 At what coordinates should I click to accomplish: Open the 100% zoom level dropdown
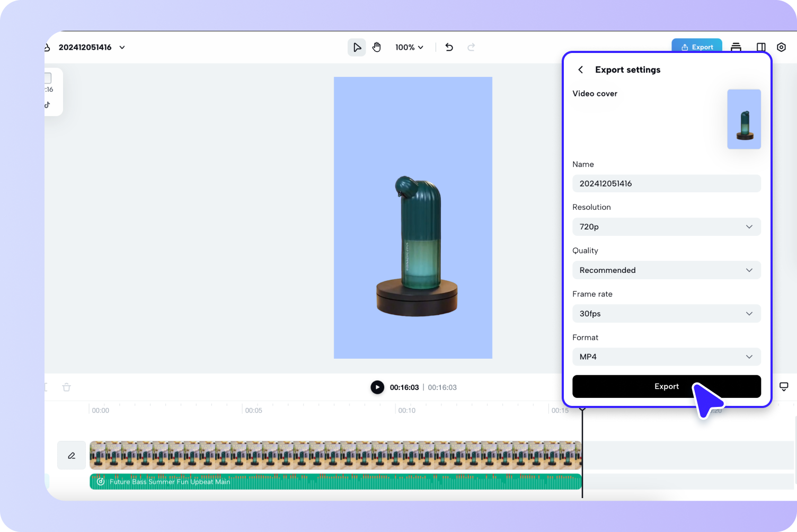(x=409, y=47)
